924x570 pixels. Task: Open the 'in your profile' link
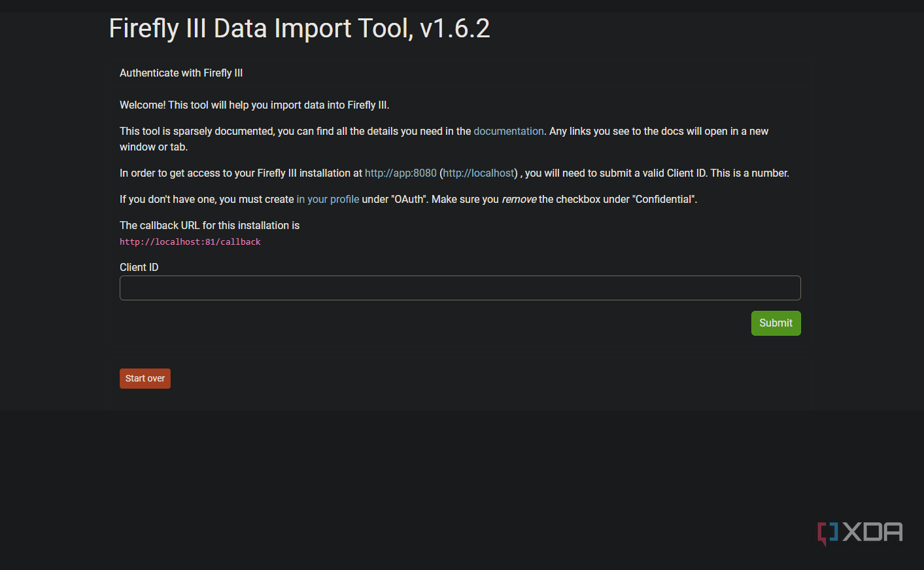328,199
